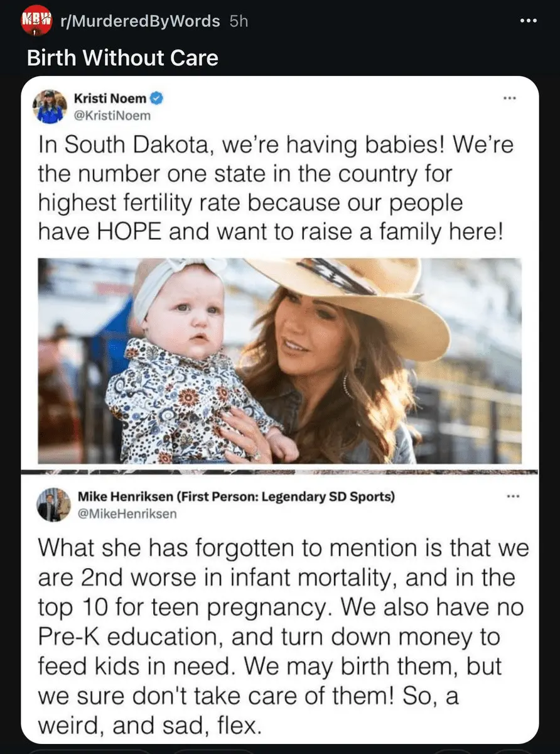Screen dimensions: 560x754
Task: Open the three-dot menu on Kristi Noem's tweet
Action: click(x=509, y=99)
